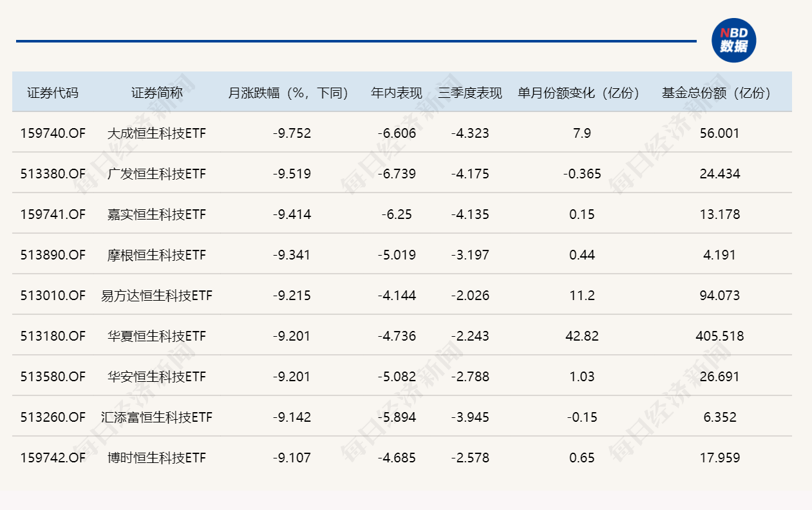812x510 pixels.
Task: Click the NBD 数据 logo
Action: click(x=734, y=41)
